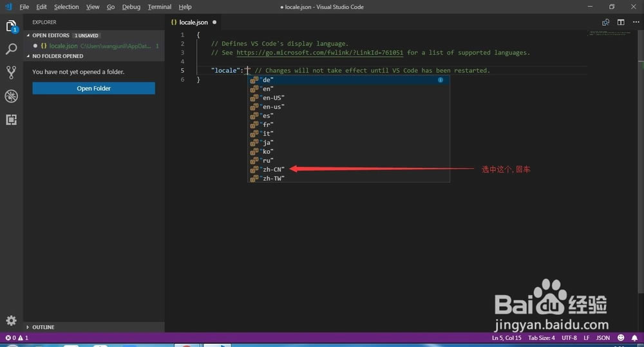Open the Terminal menu
Screen dimensions: 644x347
point(159,6)
